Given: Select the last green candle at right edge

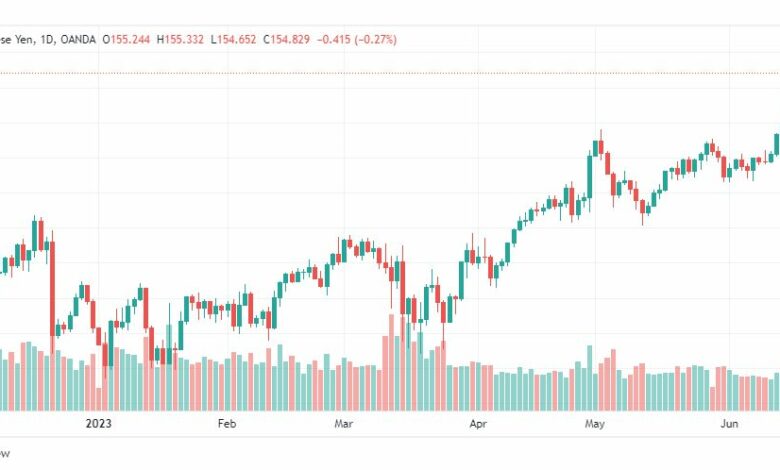Looking at the screenshot, I should click(x=777, y=144).
